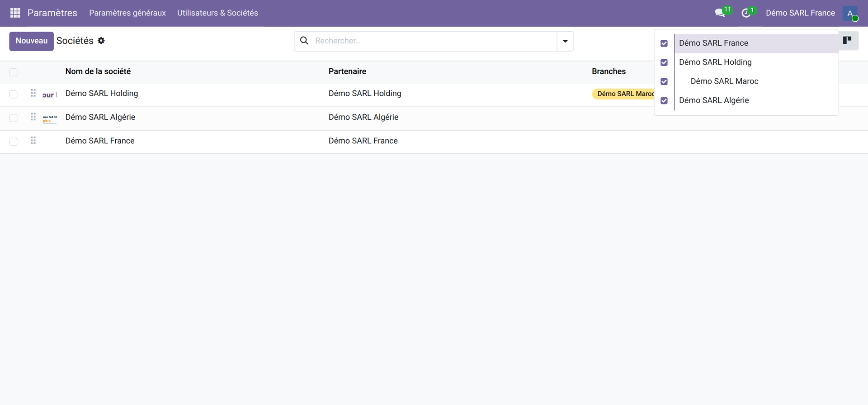This screenshot has height=405, width=868.
Task: Sort by Partenaire column header
Action: [x=347, y=71]
